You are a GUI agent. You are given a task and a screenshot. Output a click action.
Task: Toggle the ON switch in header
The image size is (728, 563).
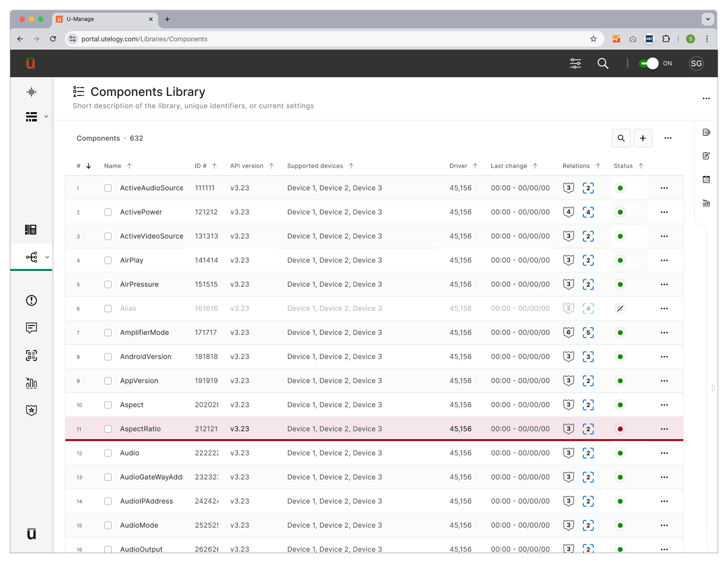click(x=649, y=63)
